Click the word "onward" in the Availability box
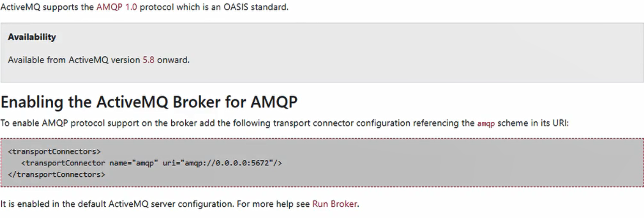This screenshot has width=644, height=218. click(172, 60)
